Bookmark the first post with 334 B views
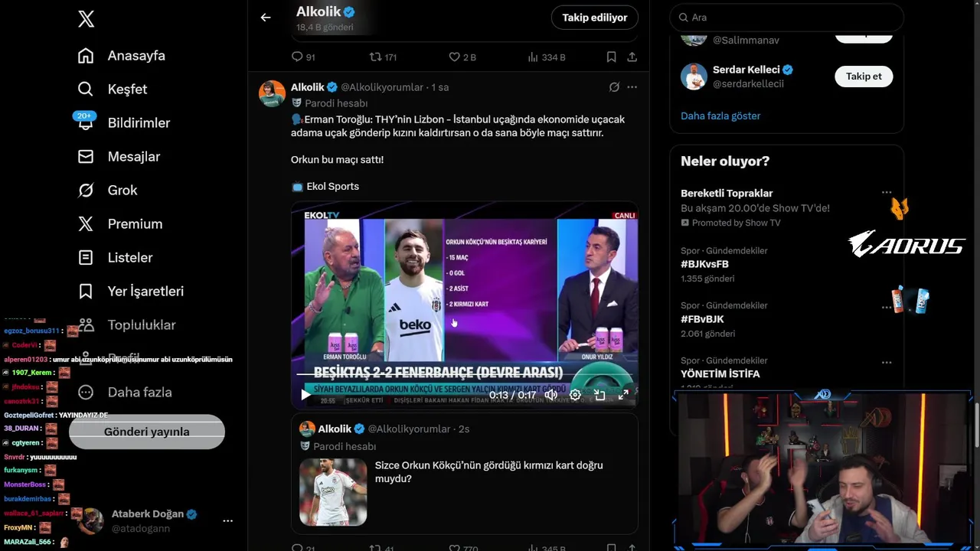The image size is (980, 551). pos(611,57)
